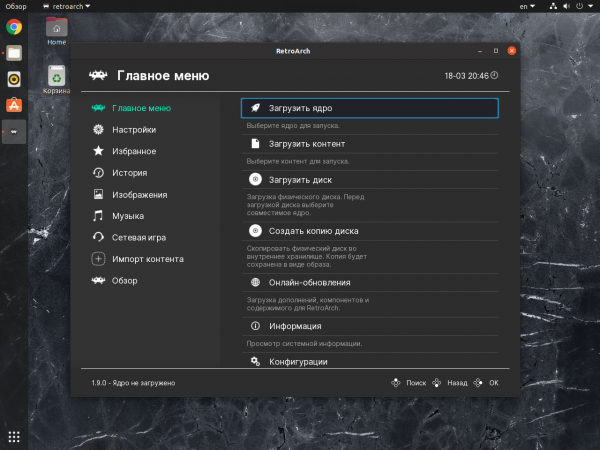This screenshot has height=450, width=600.
Task: Click the file icon beside Загрузить контент
Action: [x=255, y=143]
